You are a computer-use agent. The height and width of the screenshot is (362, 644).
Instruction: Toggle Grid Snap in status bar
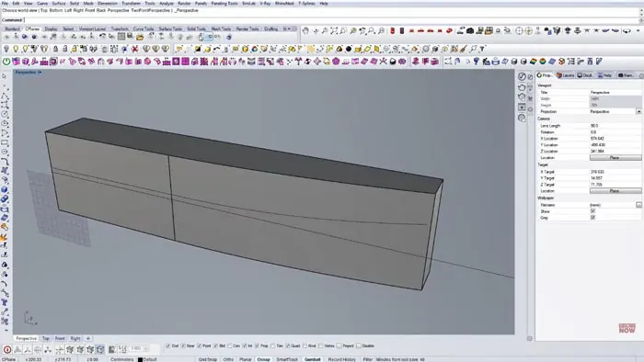[208, 359]
